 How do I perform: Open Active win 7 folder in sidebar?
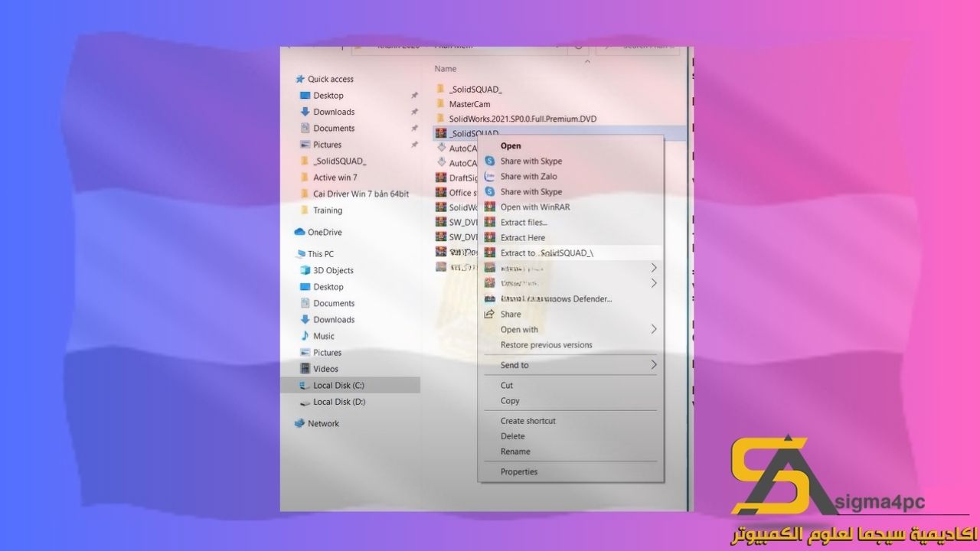click(x=335, y=178)
